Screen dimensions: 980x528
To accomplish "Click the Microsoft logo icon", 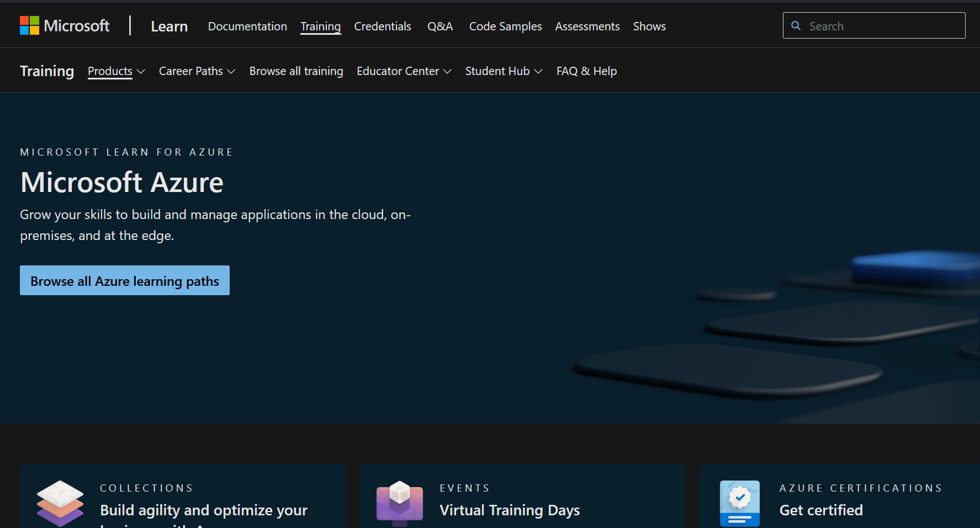I will click(29, 25).
